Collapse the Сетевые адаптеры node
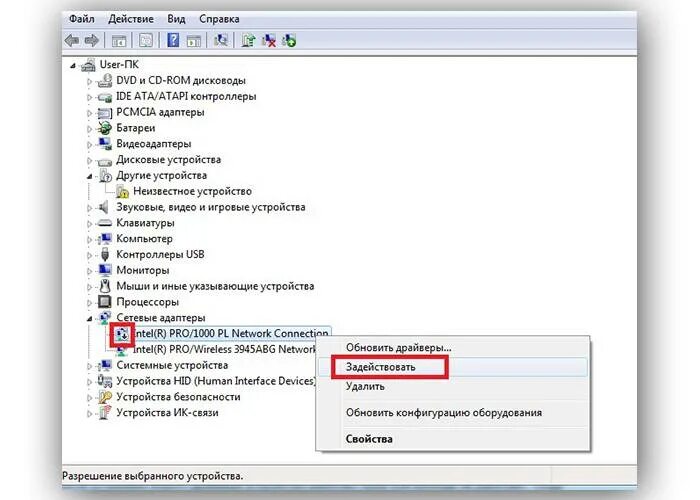700x500 pixels. click(x=89, y=319)
